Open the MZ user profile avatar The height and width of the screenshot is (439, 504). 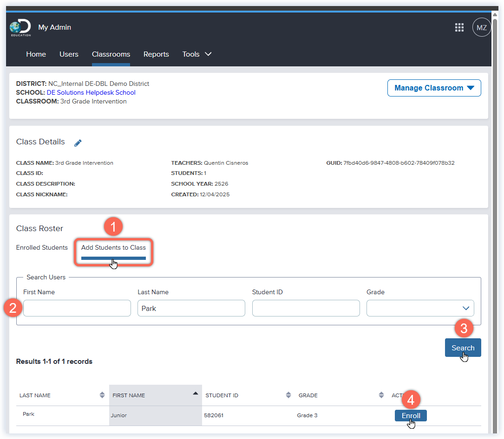click(481, 27)
